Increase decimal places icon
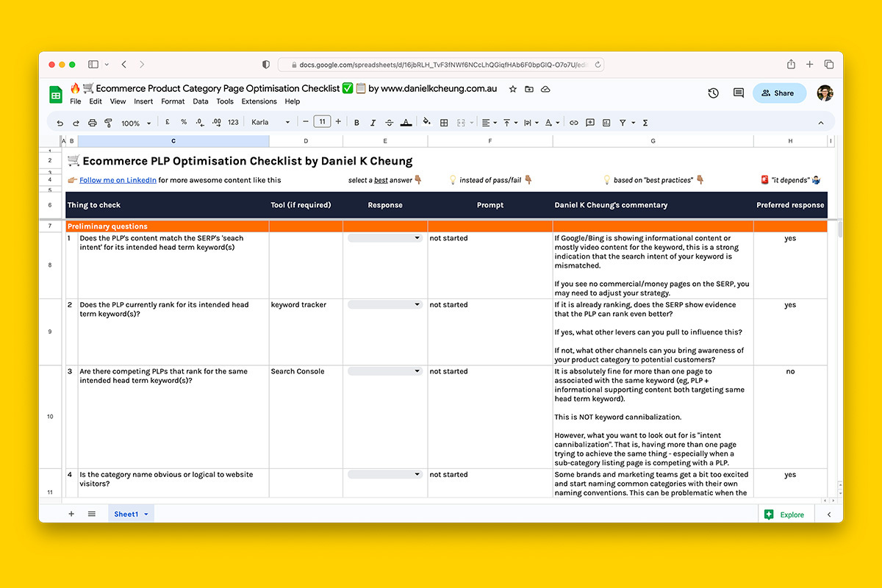Image resolution: width=882 pixels, height=588 pixels. point(217,123)
